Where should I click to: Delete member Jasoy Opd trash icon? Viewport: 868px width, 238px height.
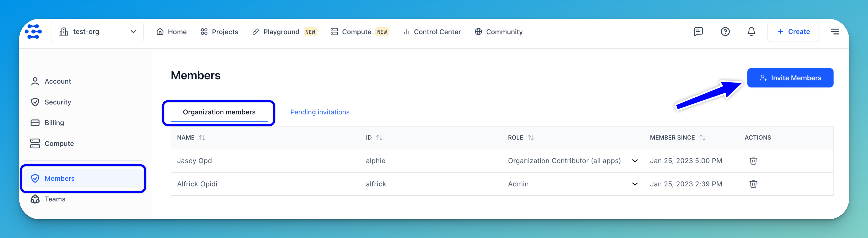coord(753,161)
